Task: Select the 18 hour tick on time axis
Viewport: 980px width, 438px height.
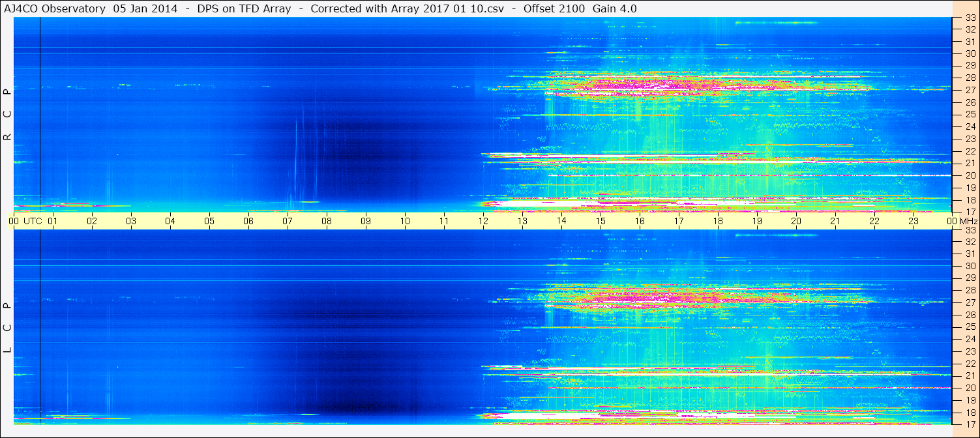Action: click(x=718, y=221)
